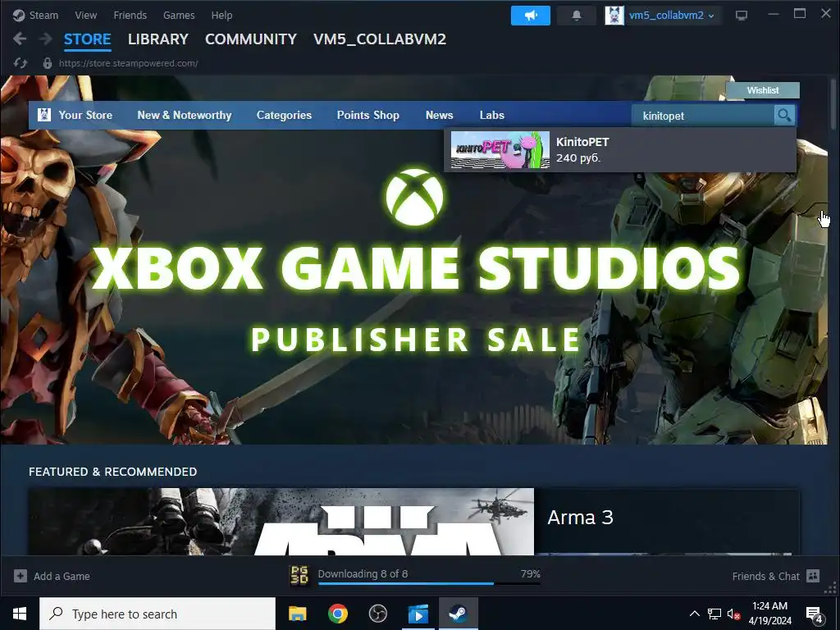Click the Arma 3 featured capsule image

tap(281, 521)
